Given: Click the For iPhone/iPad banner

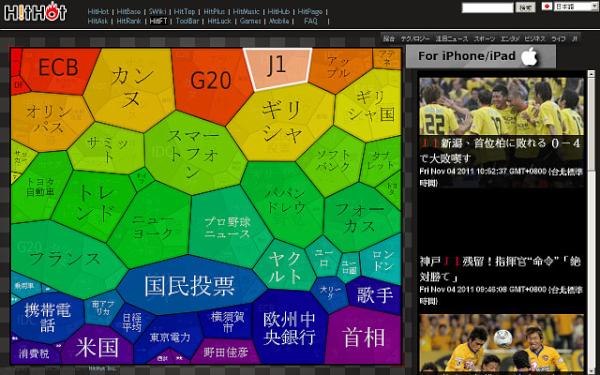Looking at the screenshot, I should click(x=481, y=57).
